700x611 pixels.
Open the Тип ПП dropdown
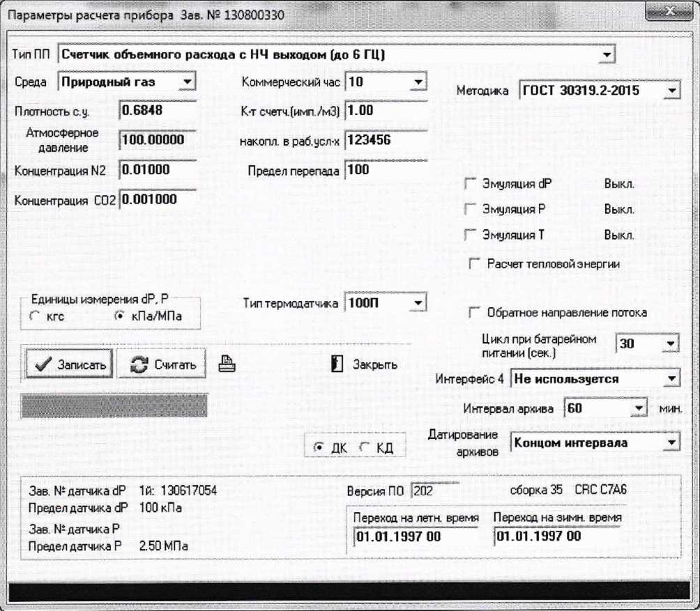(x=607, y=55)
